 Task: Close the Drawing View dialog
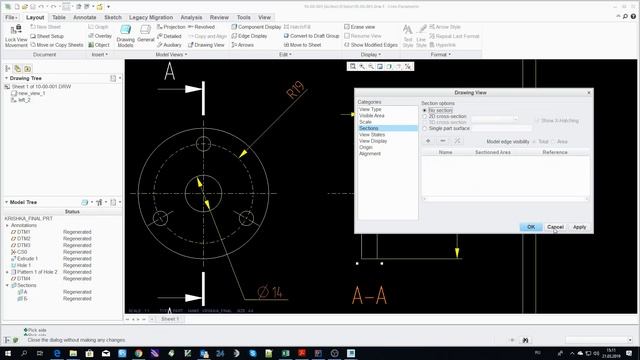tap(589, 93)
